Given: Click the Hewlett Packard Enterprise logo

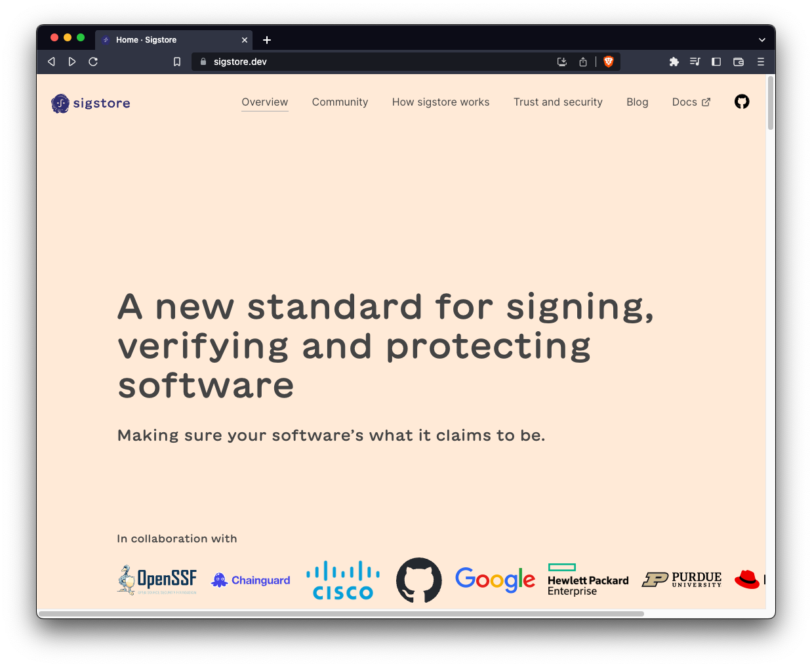Looking at the screenshot, I should pyautogui.click(x=588, y=580).
